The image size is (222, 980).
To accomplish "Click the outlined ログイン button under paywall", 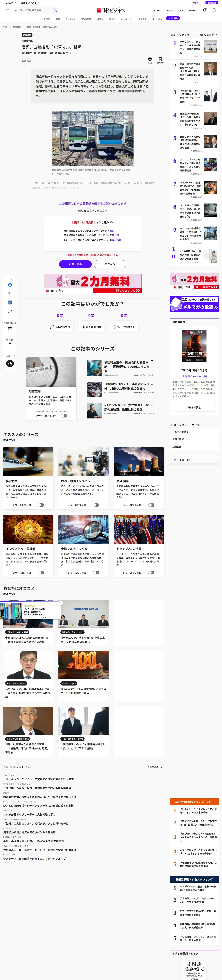I will 110,264.
